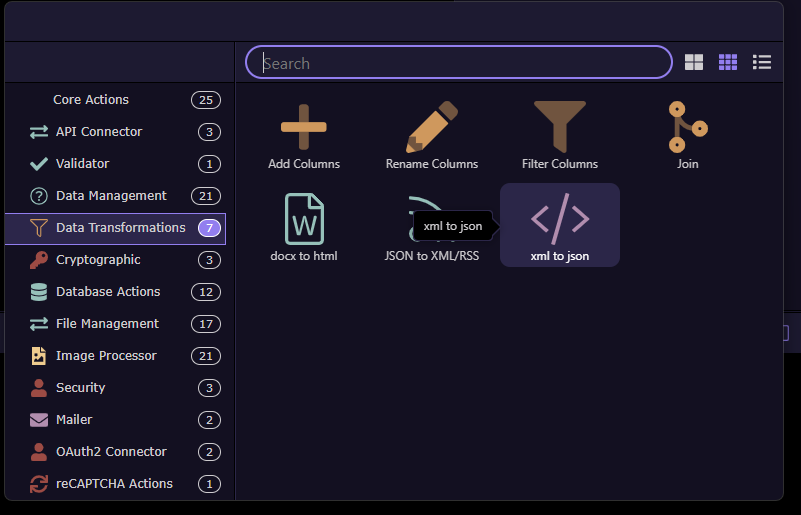Select the Add Columns action

tap(304, 136)
